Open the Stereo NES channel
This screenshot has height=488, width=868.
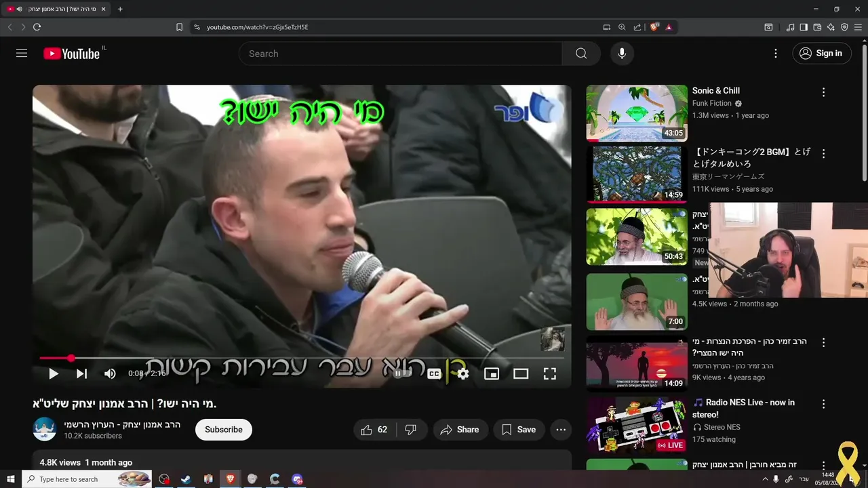722,427
